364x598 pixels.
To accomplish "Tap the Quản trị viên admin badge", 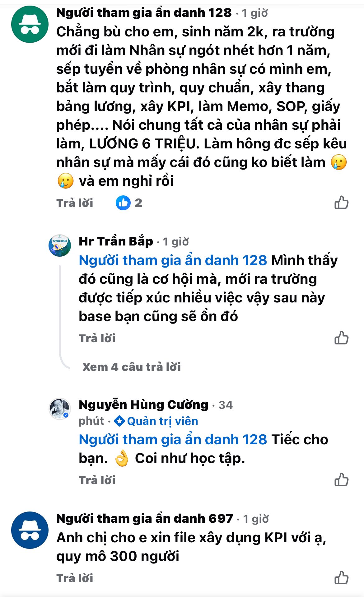I will pos(156,421).
